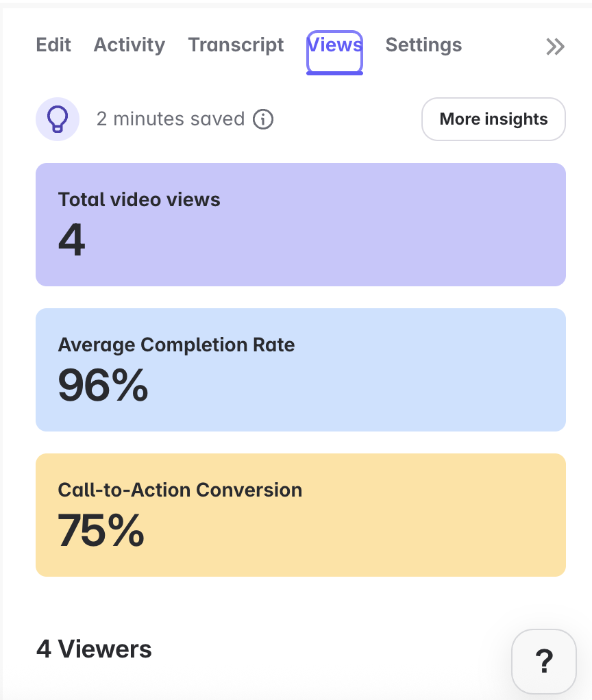
Task: Click the Total video views card
Action: (300, 224)
